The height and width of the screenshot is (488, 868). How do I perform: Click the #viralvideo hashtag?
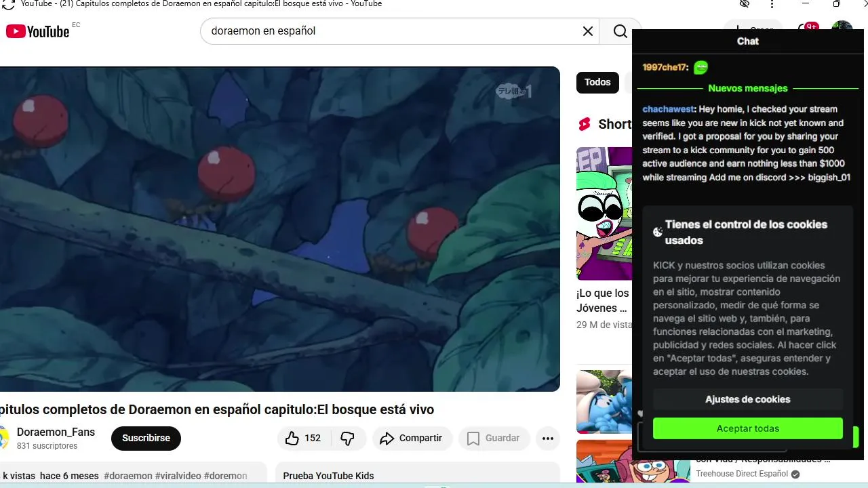(x=178, y=476)
